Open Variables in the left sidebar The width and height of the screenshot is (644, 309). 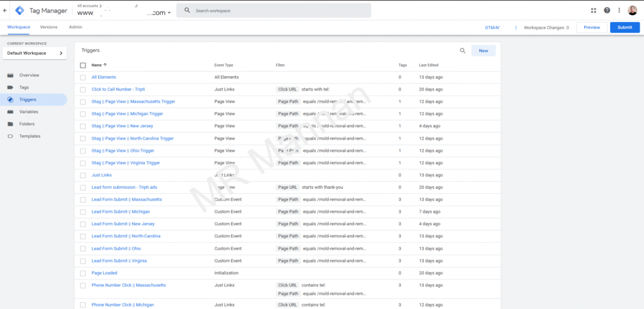[x=28, y=111]
